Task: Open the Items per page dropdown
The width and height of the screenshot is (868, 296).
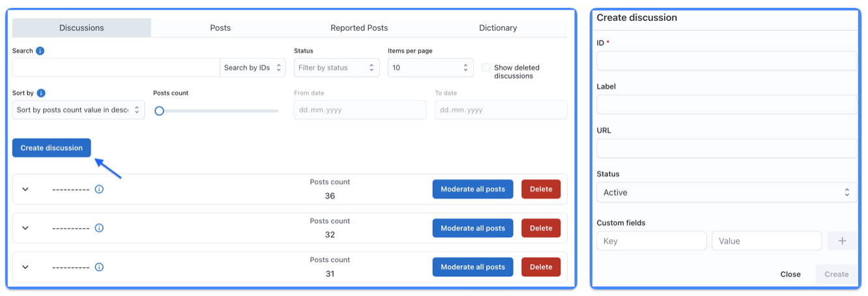Action: [431, 68]
